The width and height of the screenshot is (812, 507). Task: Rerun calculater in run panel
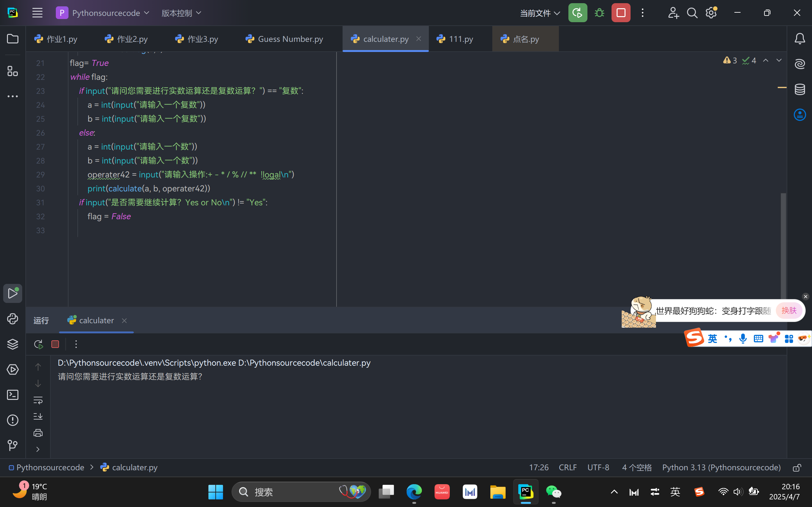click(x=38, y=344)
